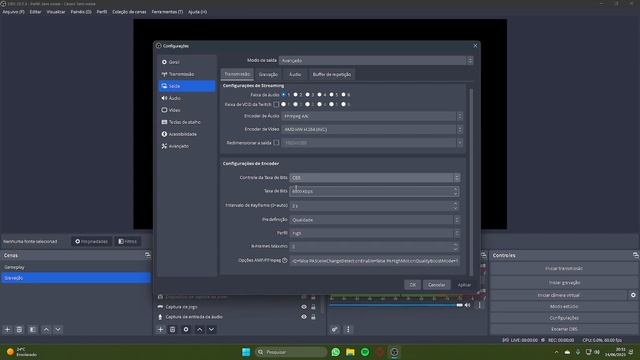
Task: Click OK in the Configurações dialog
Action: pyautogui.click(x=412, y=285)
